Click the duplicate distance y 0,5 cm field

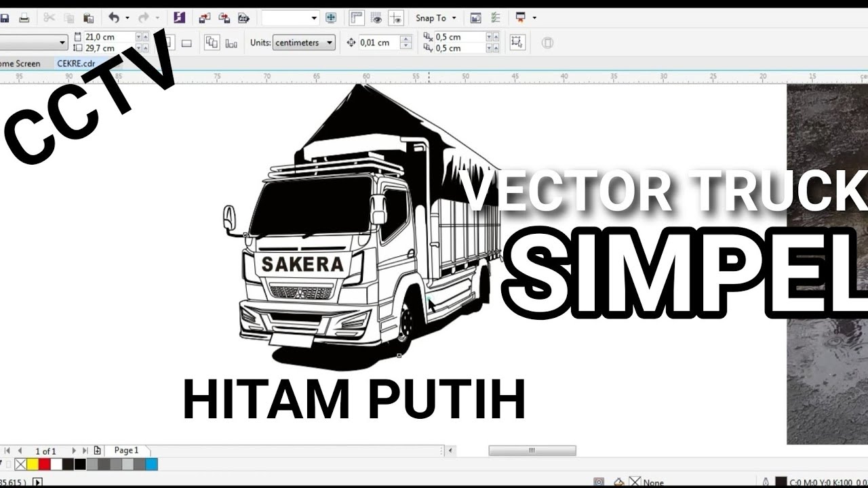[x=459, y=48]
